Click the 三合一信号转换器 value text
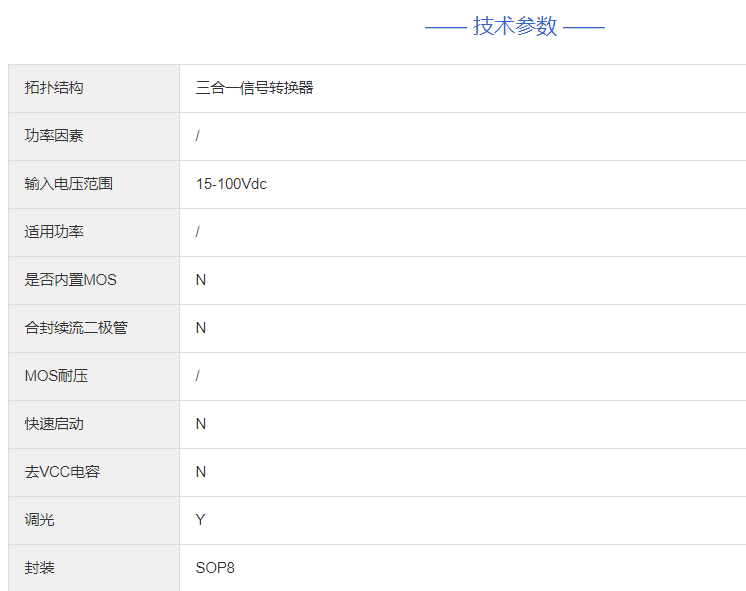The width and height of the screenshot is (746, 591). (255, 88)
